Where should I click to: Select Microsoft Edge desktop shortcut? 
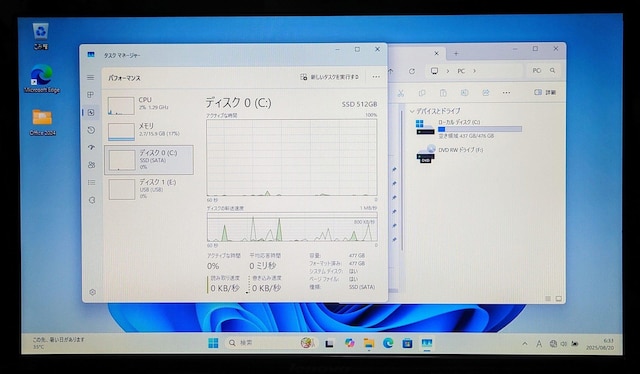tap(42, 79)
